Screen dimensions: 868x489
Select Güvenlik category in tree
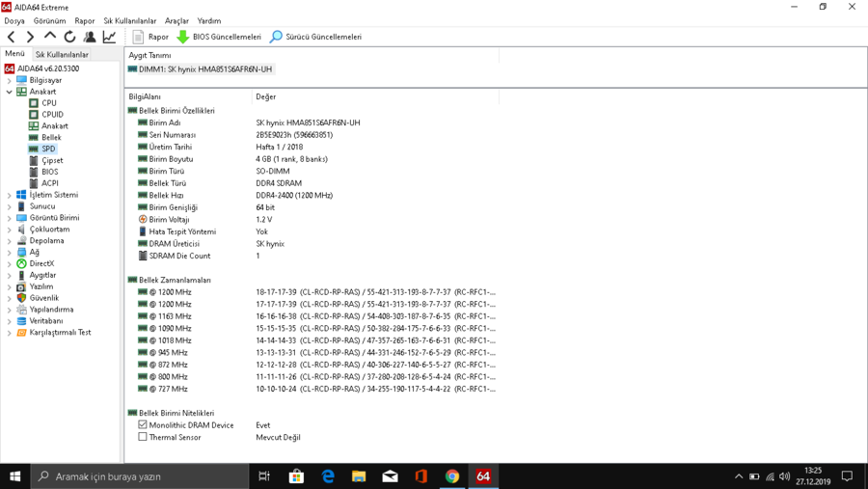click(44, 298)
